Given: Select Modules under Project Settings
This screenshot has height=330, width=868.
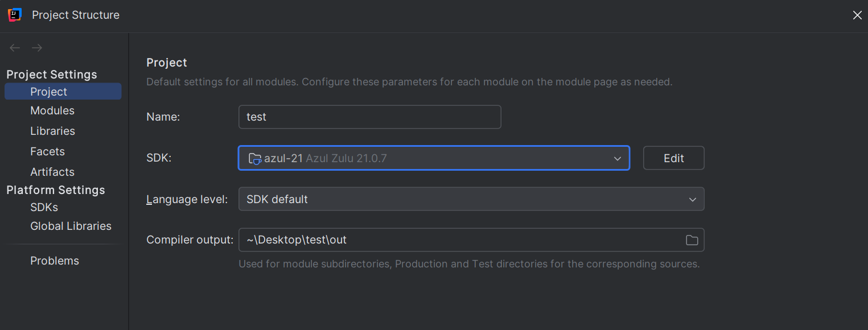Looking at the screenshot, I should [52, 110].
